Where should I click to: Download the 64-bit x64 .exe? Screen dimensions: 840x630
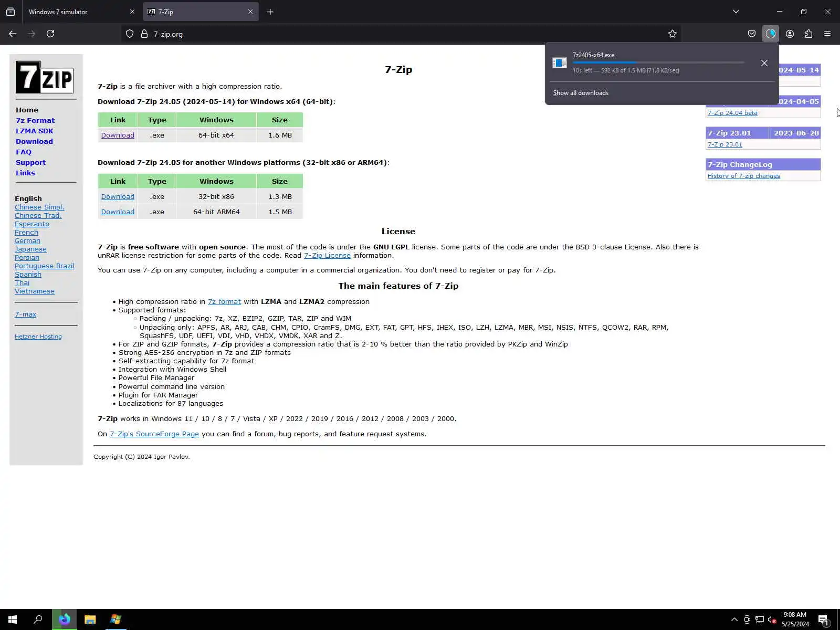click(118, 135)
